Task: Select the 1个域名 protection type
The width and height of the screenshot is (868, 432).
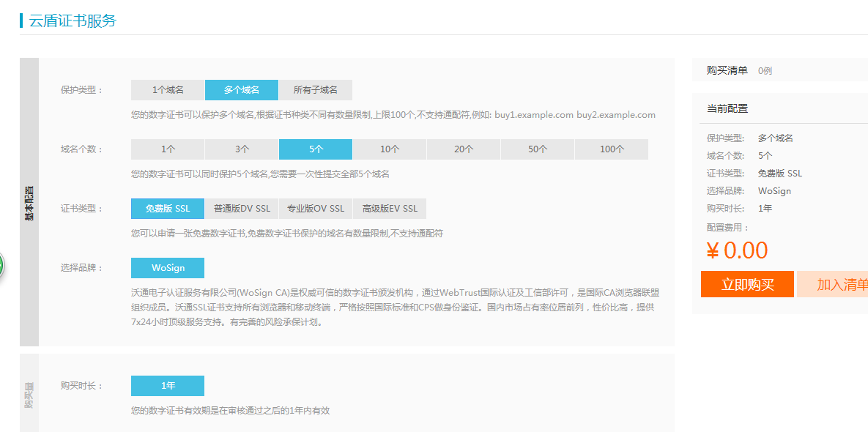Action: [x=168, y=90]
